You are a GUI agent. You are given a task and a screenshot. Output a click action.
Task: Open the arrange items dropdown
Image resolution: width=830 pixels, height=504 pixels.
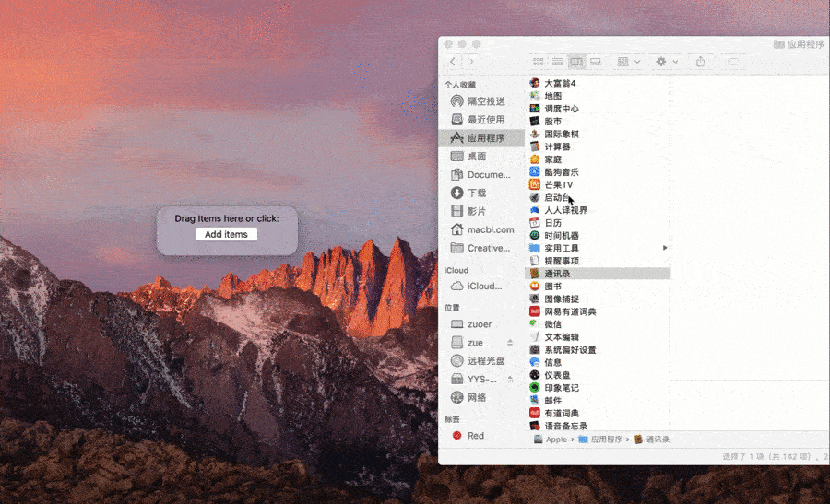[628, 62]
